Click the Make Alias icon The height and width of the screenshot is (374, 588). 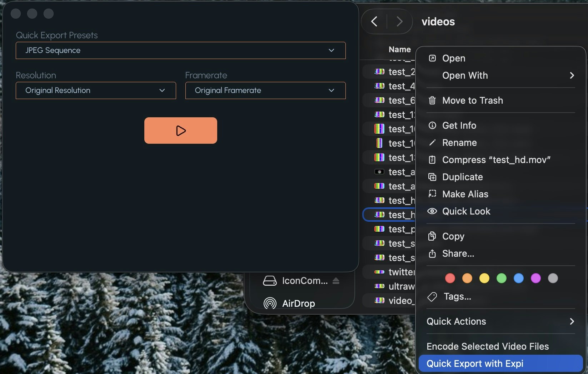click(432, 194)
